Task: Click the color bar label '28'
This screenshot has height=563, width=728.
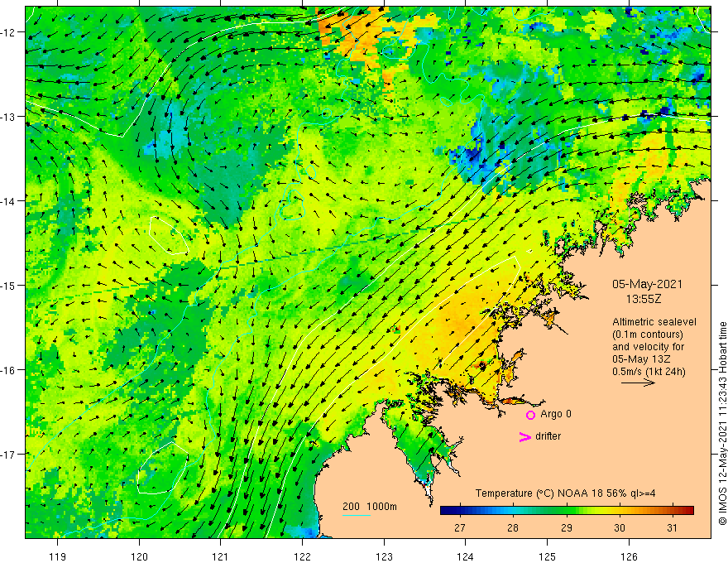Action: [x=513, y=527]
